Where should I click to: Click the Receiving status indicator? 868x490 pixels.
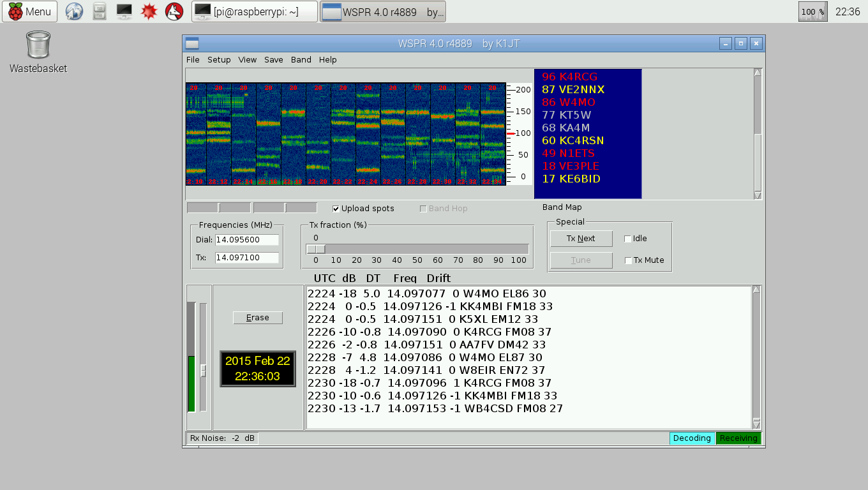coord(738,438)
